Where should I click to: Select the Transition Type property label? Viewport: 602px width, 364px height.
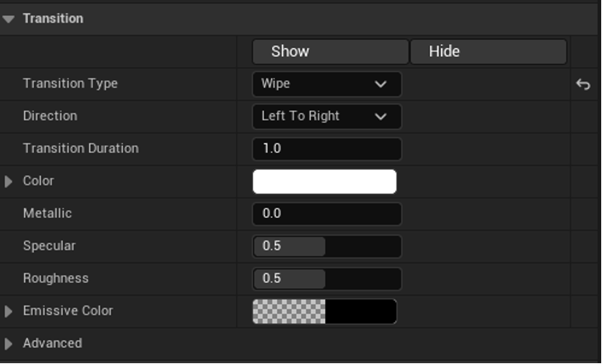coord(70,83)
